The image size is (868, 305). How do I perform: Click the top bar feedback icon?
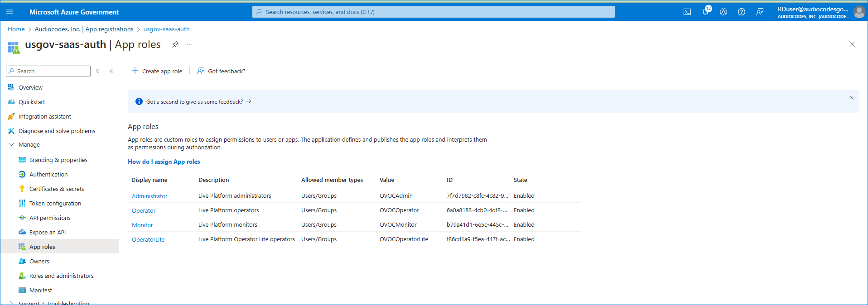(760, 12)
